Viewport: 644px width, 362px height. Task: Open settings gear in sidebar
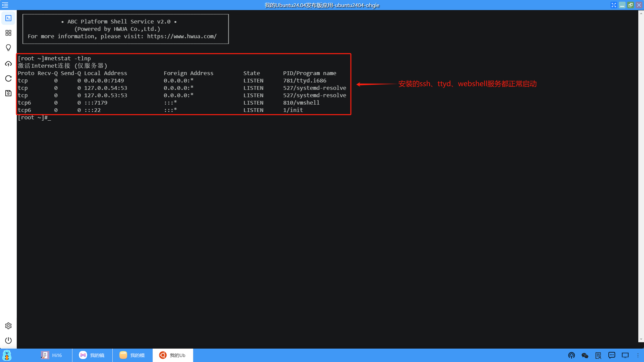pyautogui.click(x=8, y=326)
